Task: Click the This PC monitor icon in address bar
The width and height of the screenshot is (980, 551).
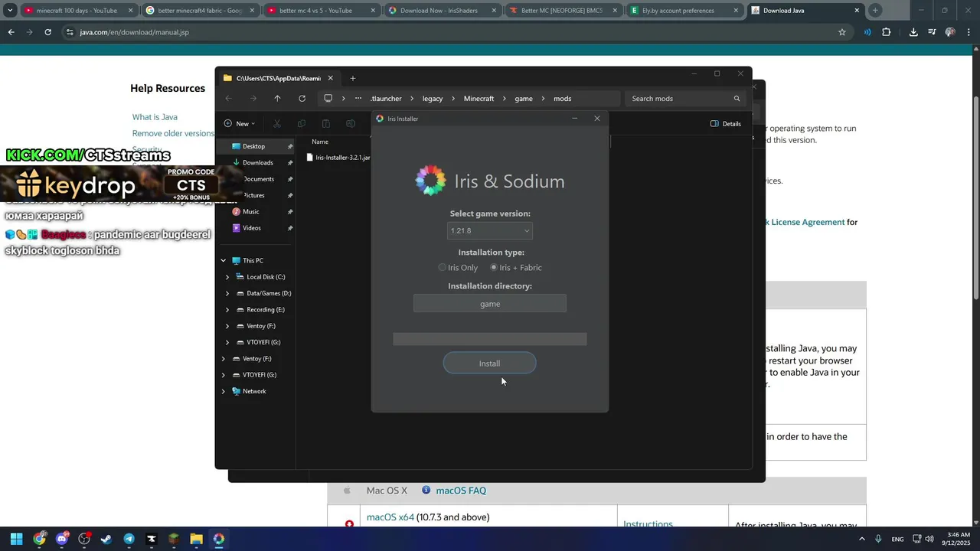Action: click(328, 99)
